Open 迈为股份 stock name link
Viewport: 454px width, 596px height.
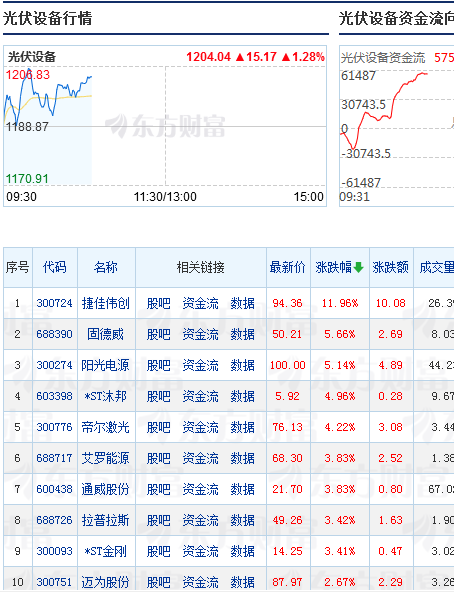(106, 582)
